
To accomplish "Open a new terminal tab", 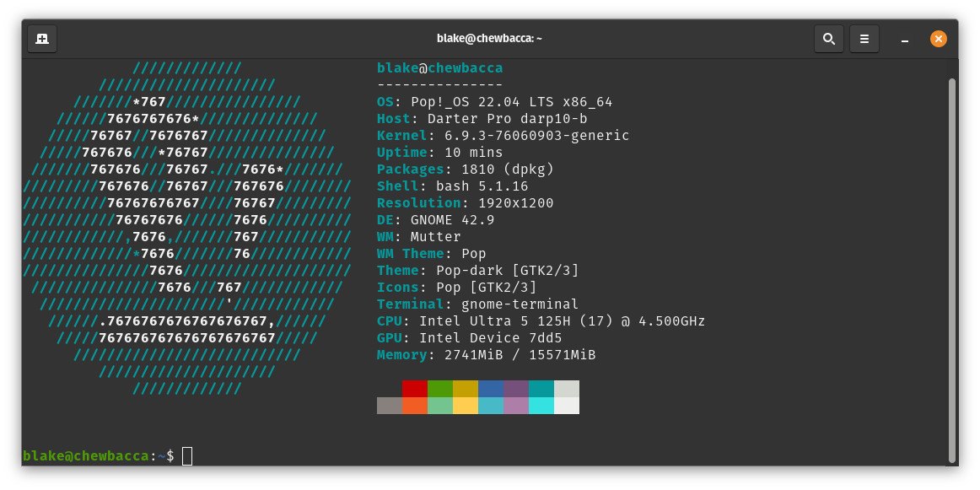I will pyautogui.click(x=42, y=39).
